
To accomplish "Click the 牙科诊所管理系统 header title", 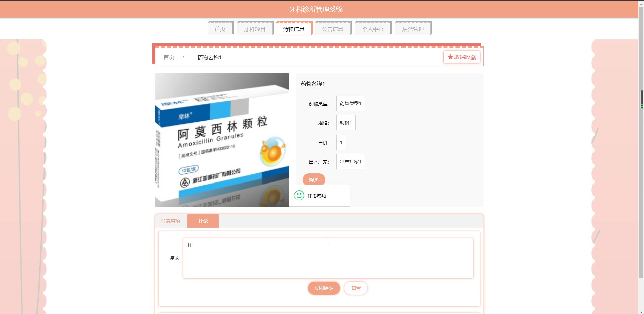I will click(316, 9).
